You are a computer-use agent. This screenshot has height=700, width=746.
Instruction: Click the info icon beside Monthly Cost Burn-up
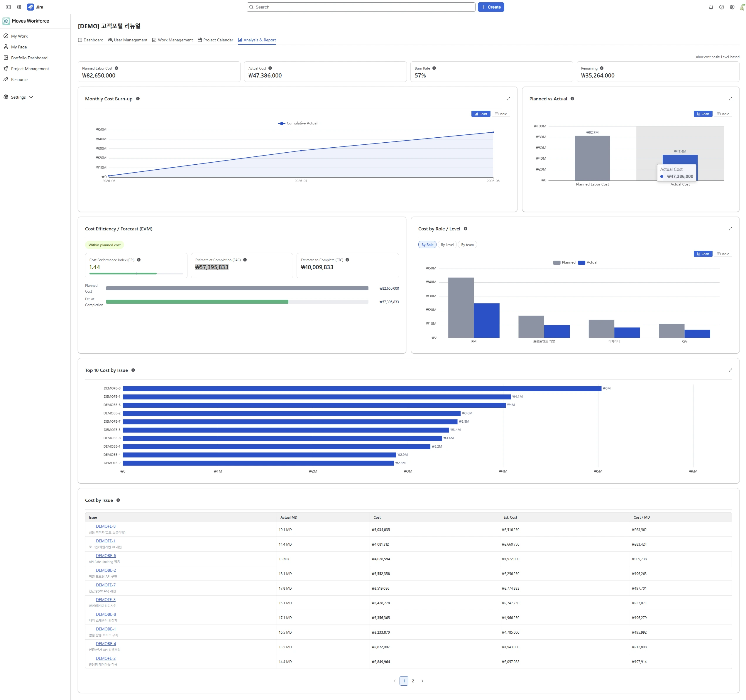pyautogui.click(x=138, y=99)
